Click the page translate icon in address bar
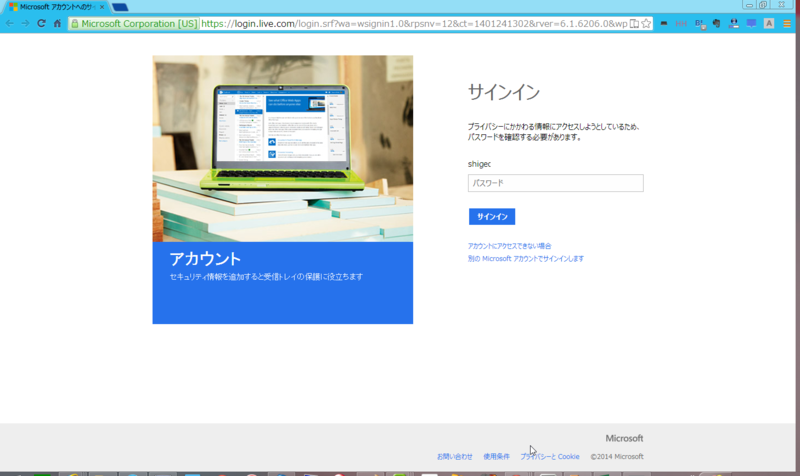 pyautogui.click(x=634, y=23)
